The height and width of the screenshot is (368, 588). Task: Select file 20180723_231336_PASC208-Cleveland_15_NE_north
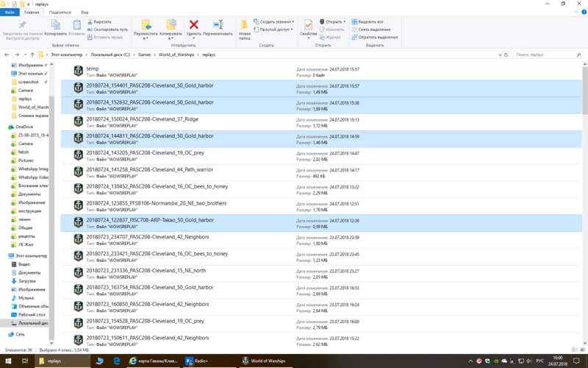pos(321,273)
